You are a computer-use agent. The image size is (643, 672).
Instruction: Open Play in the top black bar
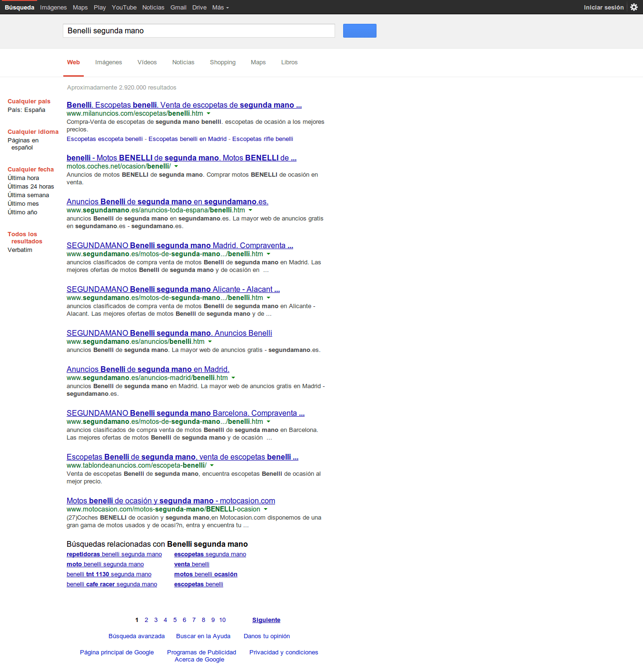pos(100,7)
